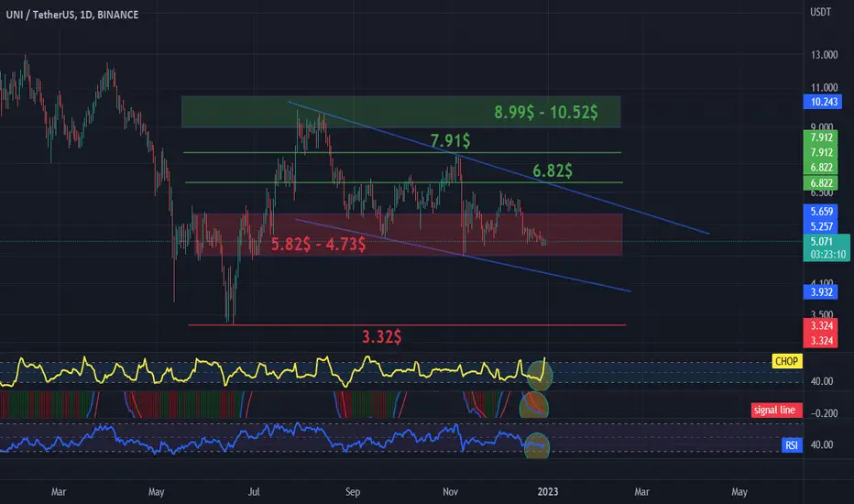Select the 3.932 blue price label
Image resolution: width=854 pixels, height=504 pixels.
[x=821, y=292]
